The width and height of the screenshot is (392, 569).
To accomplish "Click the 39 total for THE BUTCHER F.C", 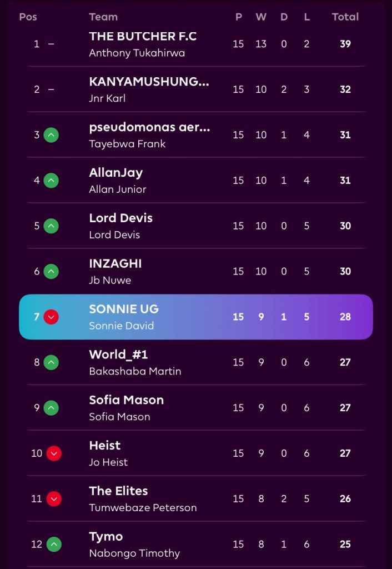I will (x=345, y=44).
